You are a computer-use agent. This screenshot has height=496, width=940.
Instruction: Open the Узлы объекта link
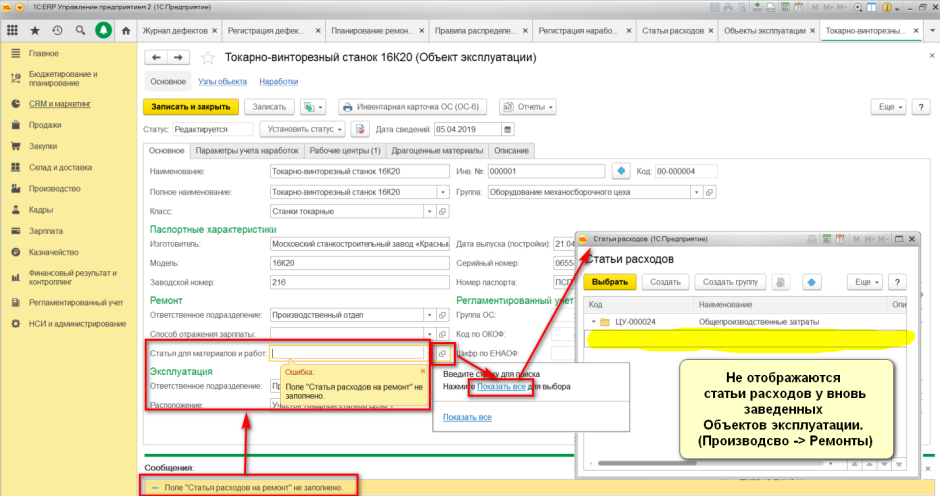(222, 82)
